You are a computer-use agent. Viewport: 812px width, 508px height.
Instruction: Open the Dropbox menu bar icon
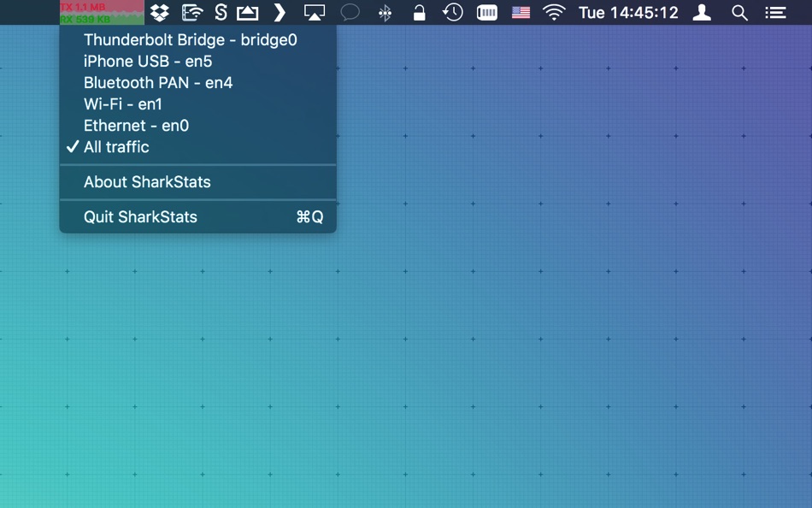pos(160,13)
